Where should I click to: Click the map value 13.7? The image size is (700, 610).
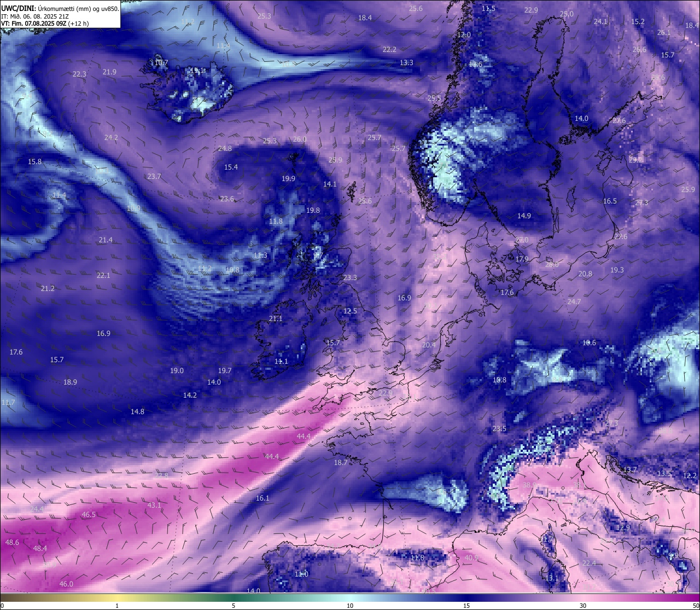(x=630, y=469)
